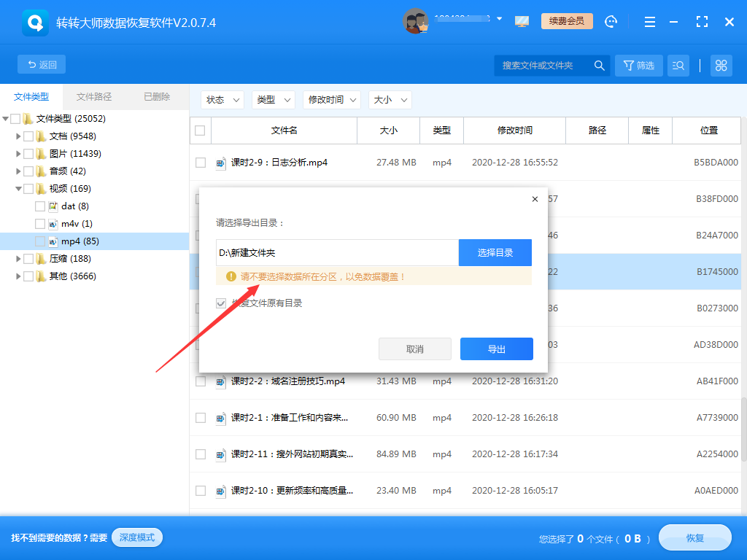Click the 选择目录 button in the dialog

click(x=495, y=252)
